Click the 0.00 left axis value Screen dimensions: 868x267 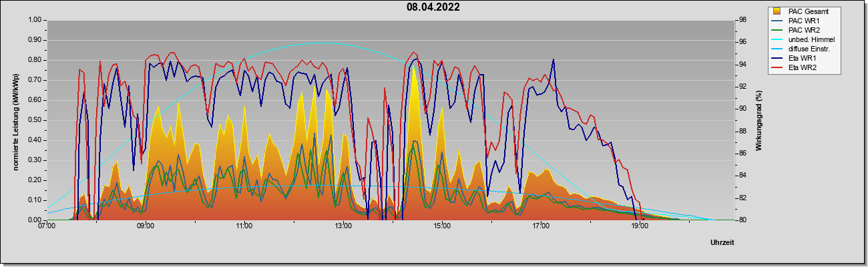click(x=35, y=220)
